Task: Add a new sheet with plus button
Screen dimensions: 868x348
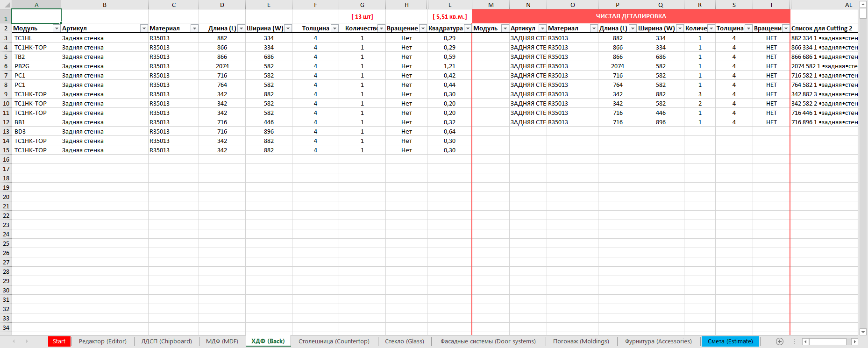Action: (779, 341)
